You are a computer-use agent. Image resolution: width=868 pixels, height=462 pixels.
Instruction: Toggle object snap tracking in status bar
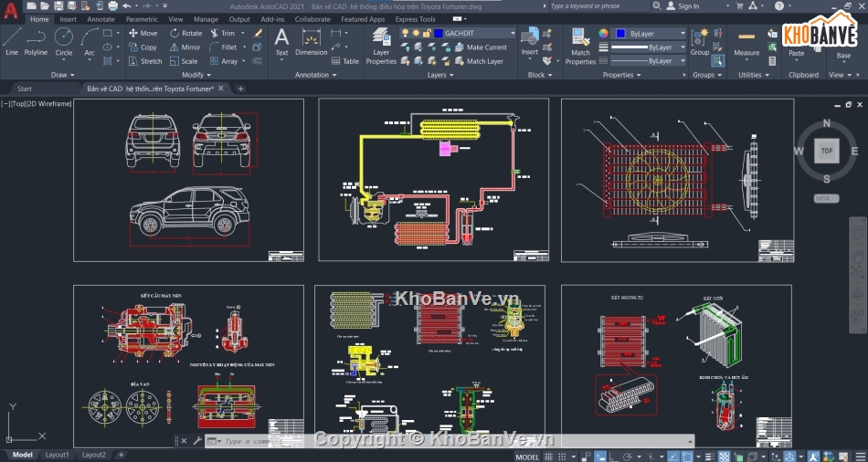(673, 457)
